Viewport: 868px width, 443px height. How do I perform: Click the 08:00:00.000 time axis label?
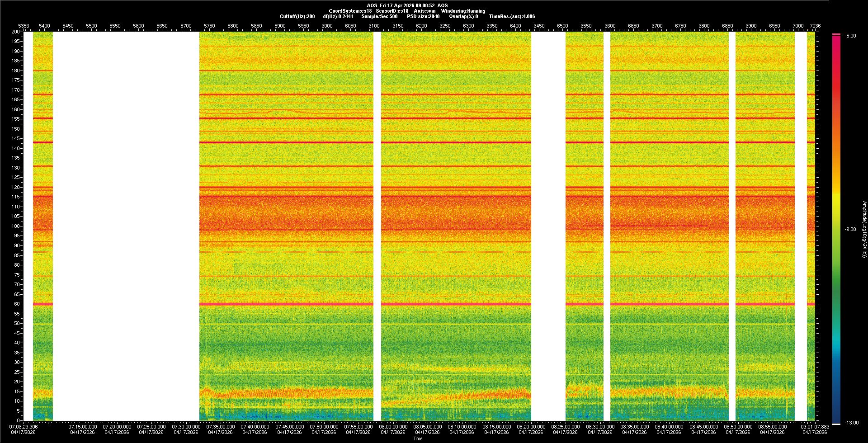[393, 427]
